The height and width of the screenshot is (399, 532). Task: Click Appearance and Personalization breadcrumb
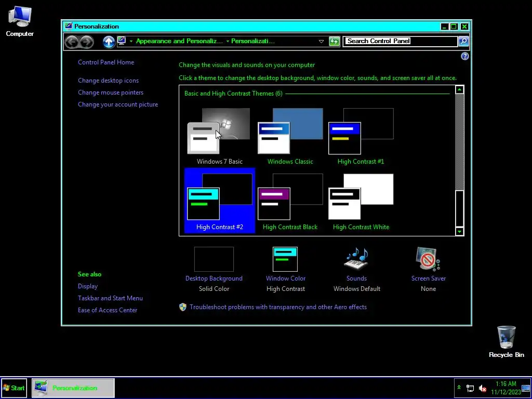pyautogui.click(x=179, y=41)
